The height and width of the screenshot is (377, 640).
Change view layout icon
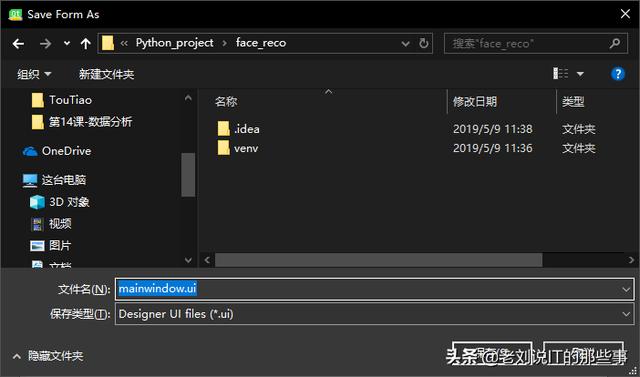coord(560,74)
